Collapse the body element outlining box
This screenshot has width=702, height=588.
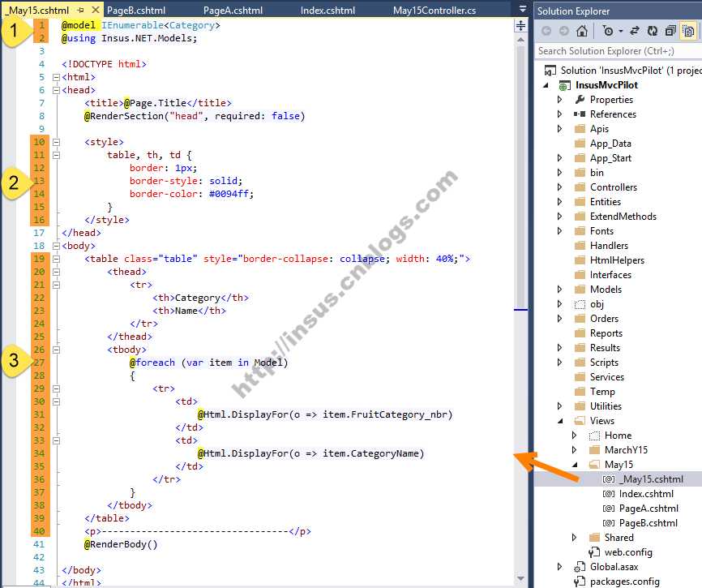[x=56, y=247]
